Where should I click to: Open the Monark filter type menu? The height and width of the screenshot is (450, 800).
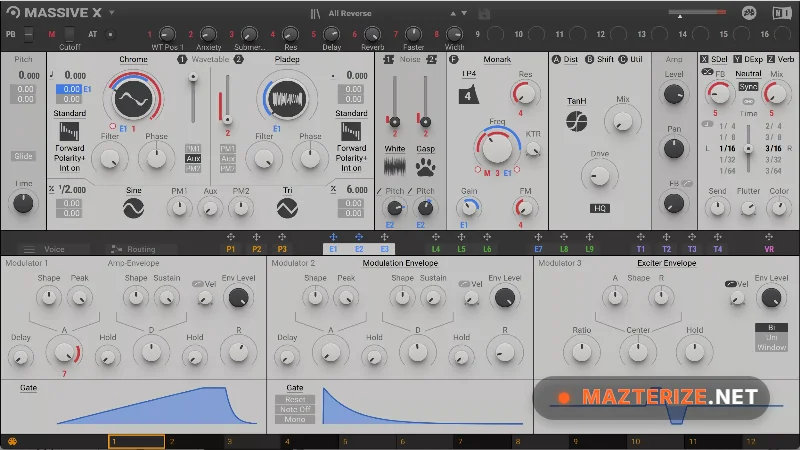(x=497, y=59)
